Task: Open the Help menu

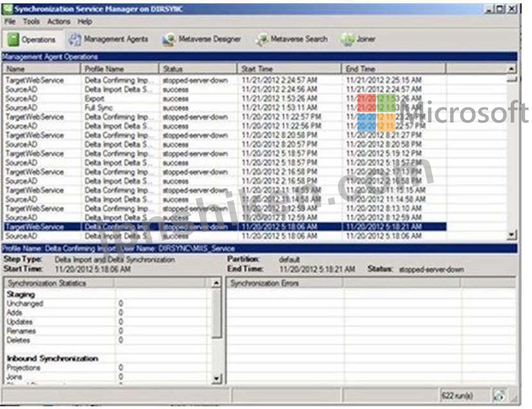Action: [85, 22]
